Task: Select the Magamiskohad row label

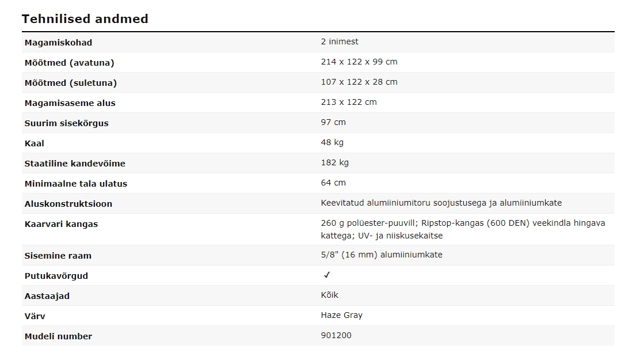Action: coord(58,43)
